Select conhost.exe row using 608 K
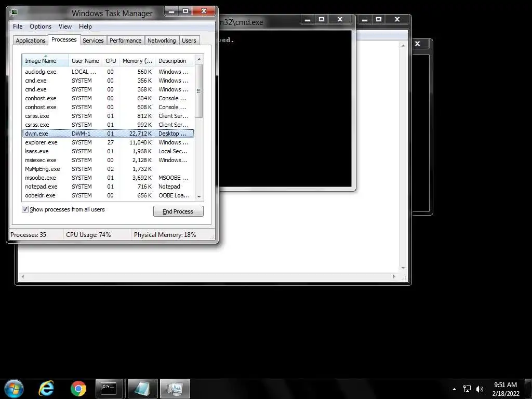 click(108, 107)
